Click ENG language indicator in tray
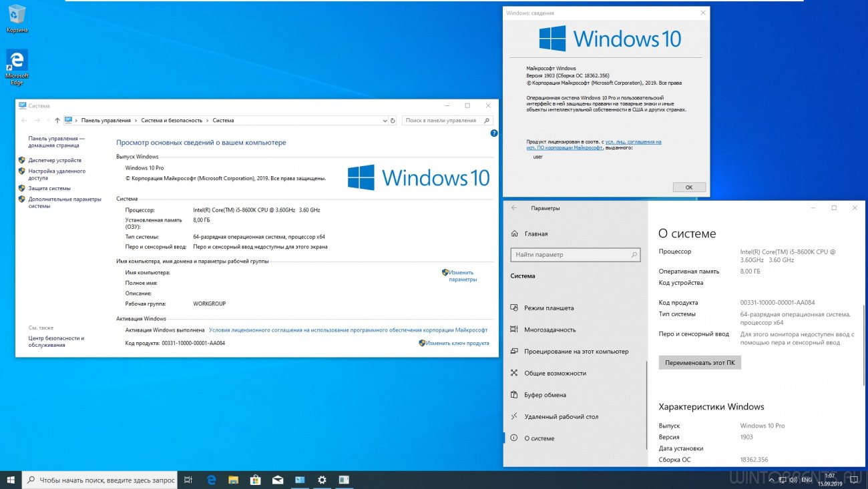This screenshot has height=489, width=868. (x=807, y=480)
